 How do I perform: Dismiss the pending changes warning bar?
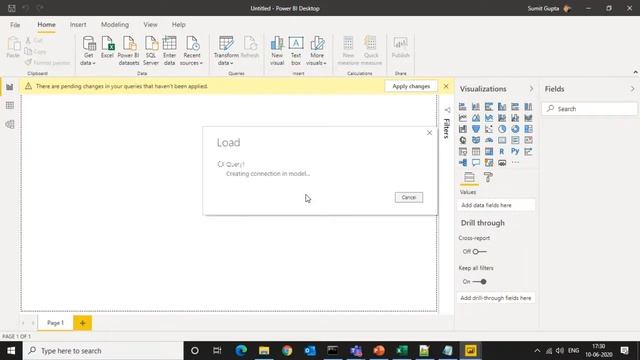pos(446,86)
